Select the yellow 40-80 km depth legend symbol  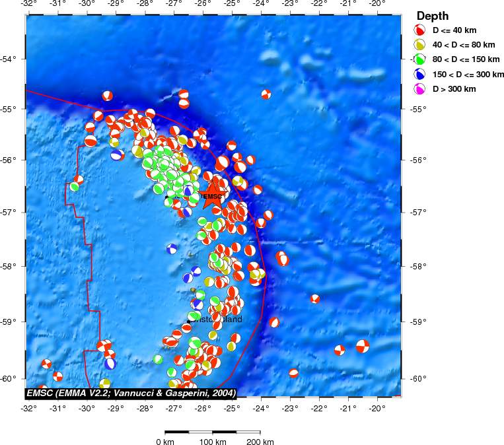[419, 45]
